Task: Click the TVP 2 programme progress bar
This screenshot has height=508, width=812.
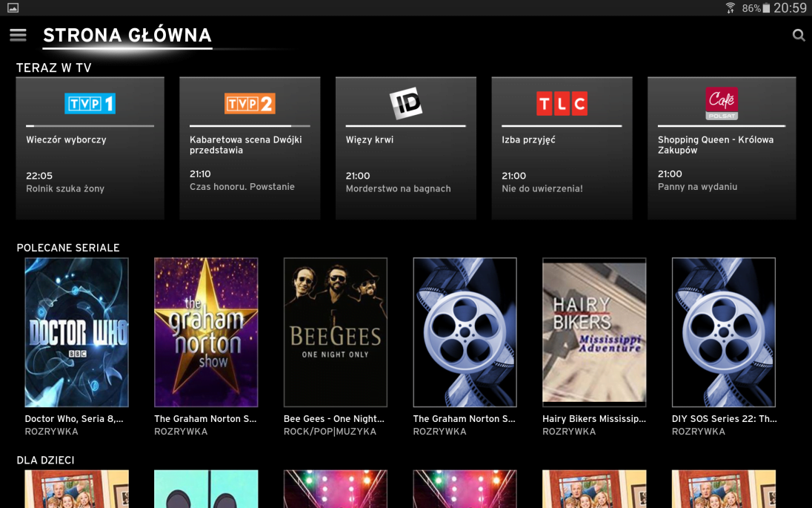Action: (x=250, y=126)
